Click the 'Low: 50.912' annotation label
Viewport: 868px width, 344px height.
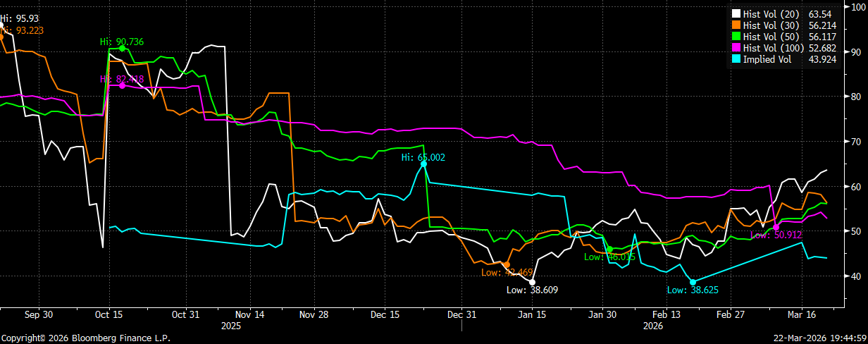pyautogui.click(x=775, y=235)
